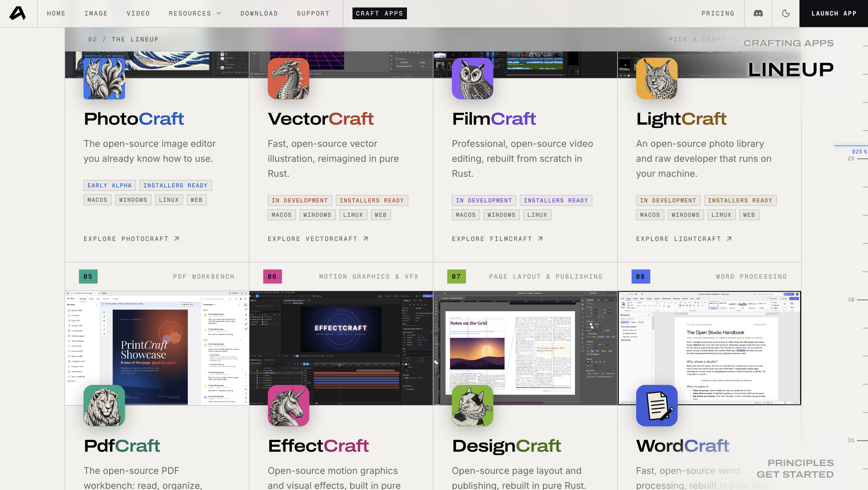Follow the Explore VectorCraft link
Image resolution: width=868 pixels, height=490 pixels.
[x=318, y=239]
